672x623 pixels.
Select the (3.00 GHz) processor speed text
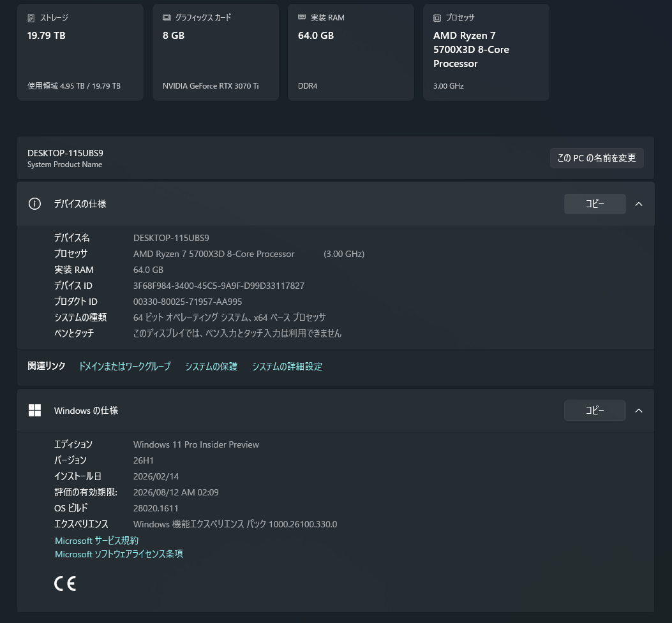tap(344, 254)
